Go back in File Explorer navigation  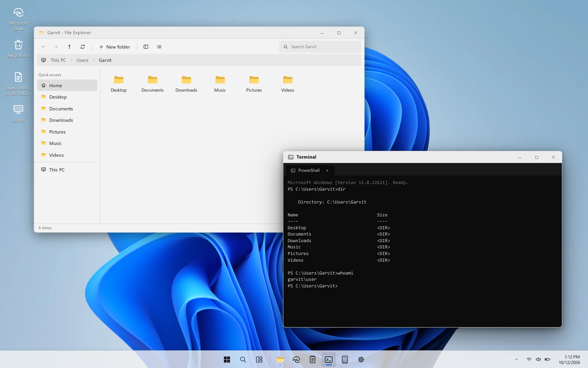tap(43, 47)
